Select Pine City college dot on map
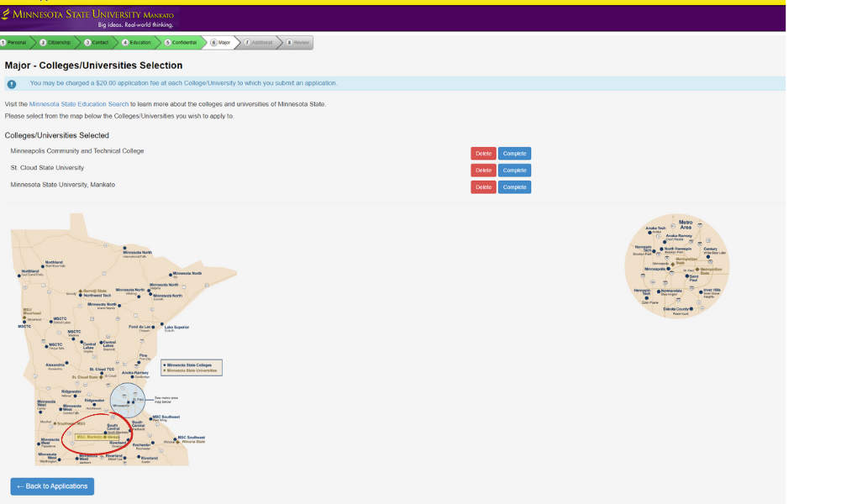 pos(139,362)
